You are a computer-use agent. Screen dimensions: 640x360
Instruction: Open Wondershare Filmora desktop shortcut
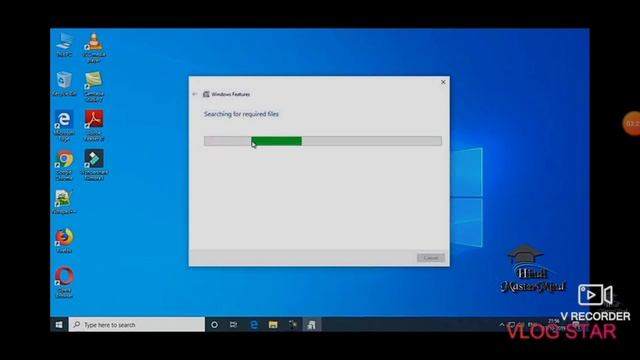(94, 165)
